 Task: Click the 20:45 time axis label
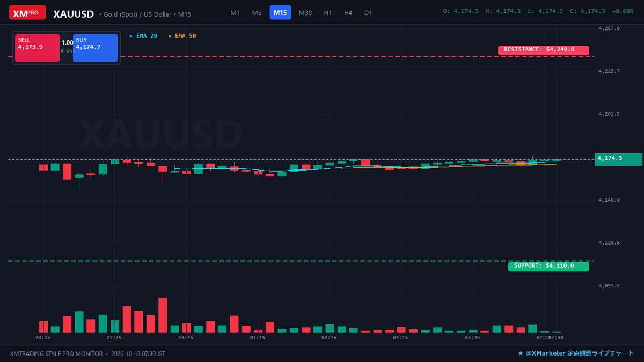[43, 338]
